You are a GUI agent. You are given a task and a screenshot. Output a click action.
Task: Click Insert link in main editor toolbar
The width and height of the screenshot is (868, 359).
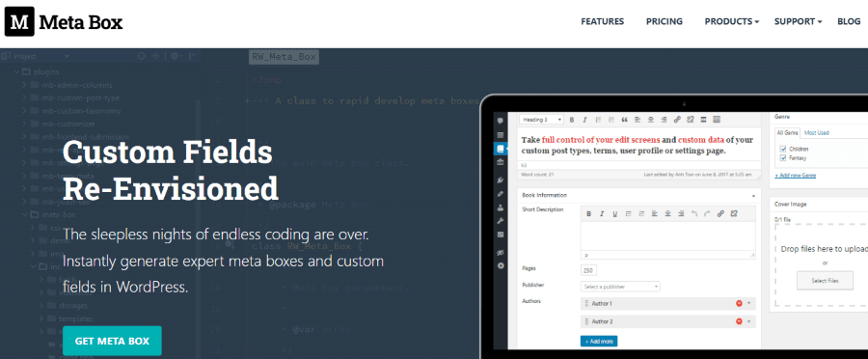(677, 120)
